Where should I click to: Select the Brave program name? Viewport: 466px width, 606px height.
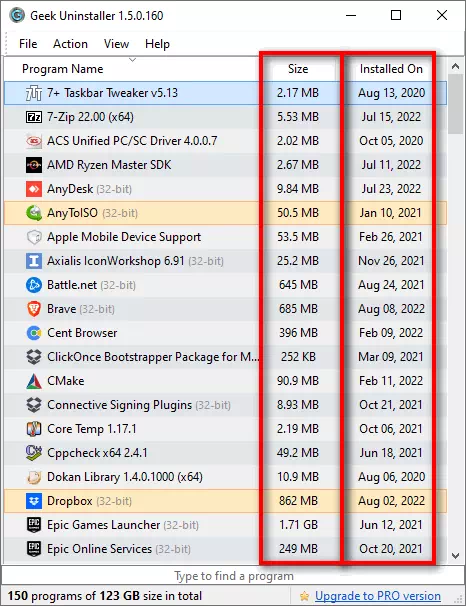61,309
